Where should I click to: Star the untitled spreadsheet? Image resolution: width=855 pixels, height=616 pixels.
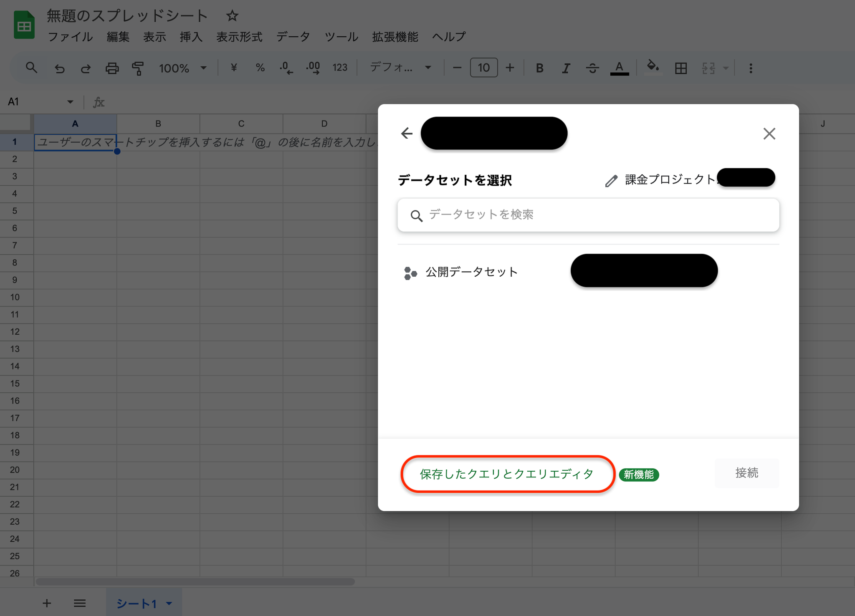coord(232,16)
